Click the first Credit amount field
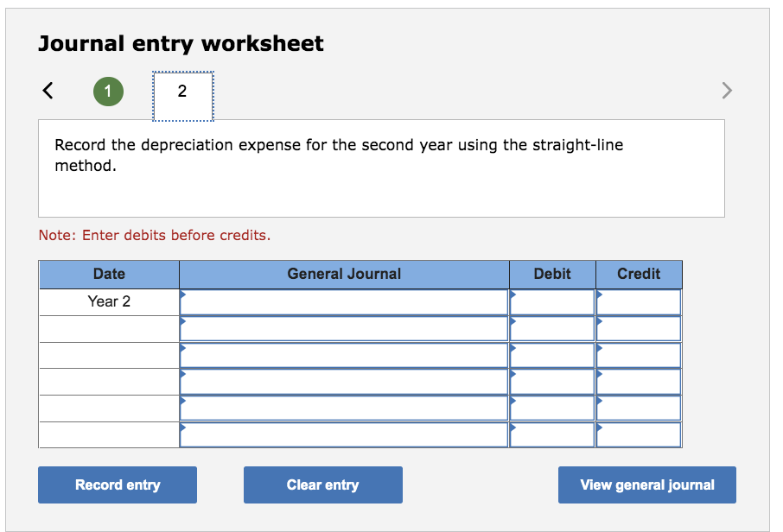Viewport: 783px width, 532px height. click(x=639, y=301)
